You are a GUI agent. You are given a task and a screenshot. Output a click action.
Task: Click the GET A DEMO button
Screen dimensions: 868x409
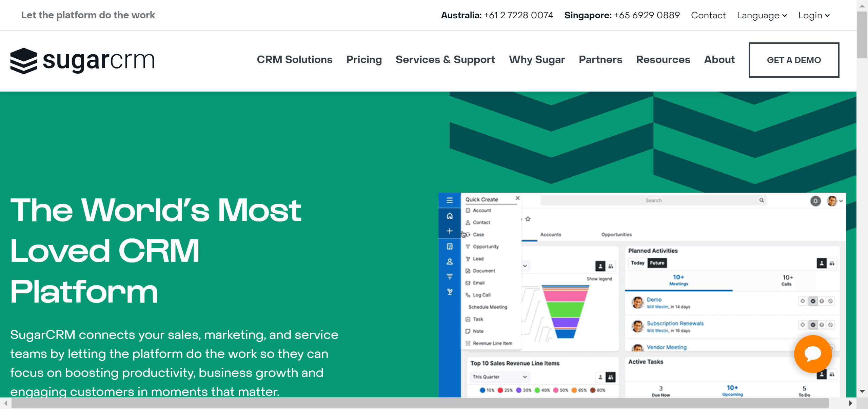(794, 60)
